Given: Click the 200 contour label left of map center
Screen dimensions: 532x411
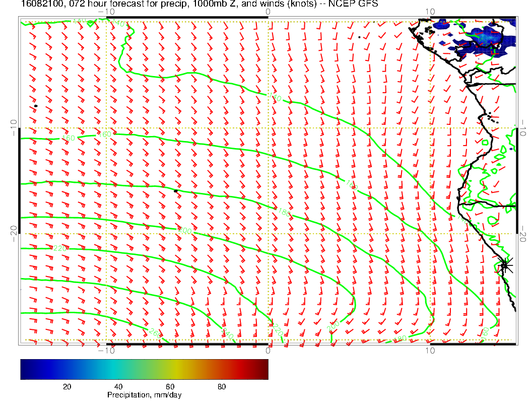Looking at the screenshot, I should click(x=185, y=231).
